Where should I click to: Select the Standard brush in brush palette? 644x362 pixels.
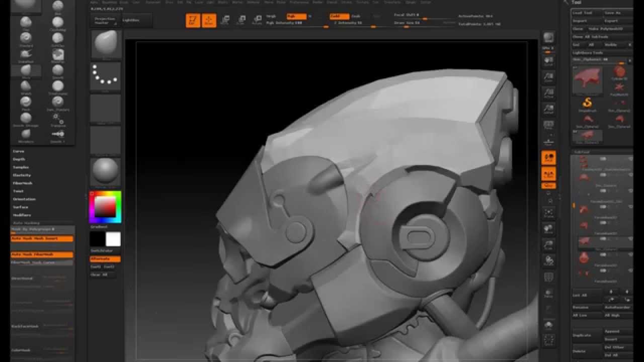tap(26, 39)
